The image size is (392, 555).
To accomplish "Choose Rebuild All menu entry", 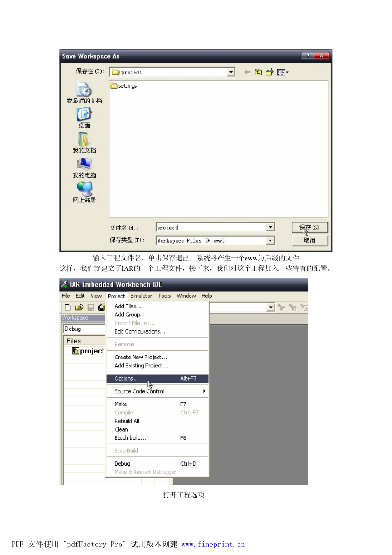I will (157, 421).
